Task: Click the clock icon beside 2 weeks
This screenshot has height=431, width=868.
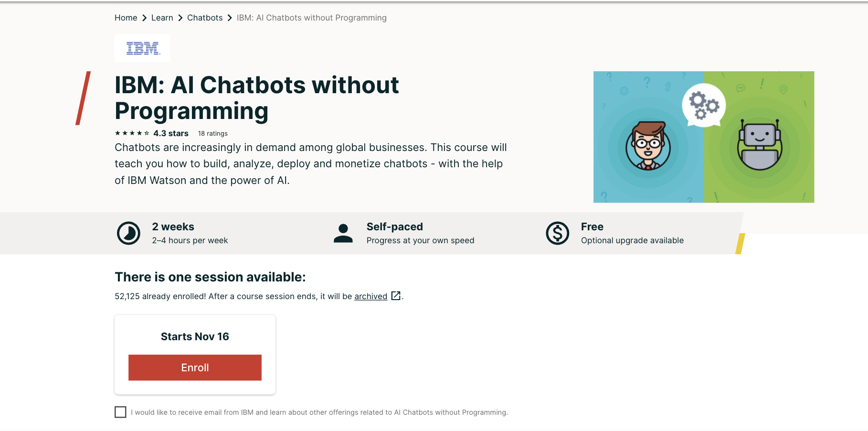Action: (128, 233)
